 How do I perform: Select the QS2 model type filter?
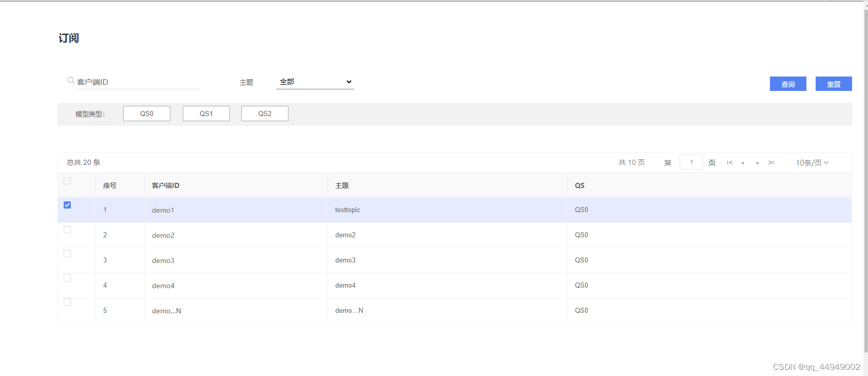pyautogui.click(x=265, y=114)
